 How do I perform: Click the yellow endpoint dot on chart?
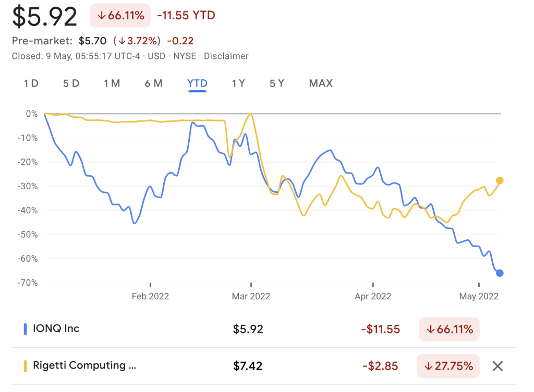coord(500,180)
